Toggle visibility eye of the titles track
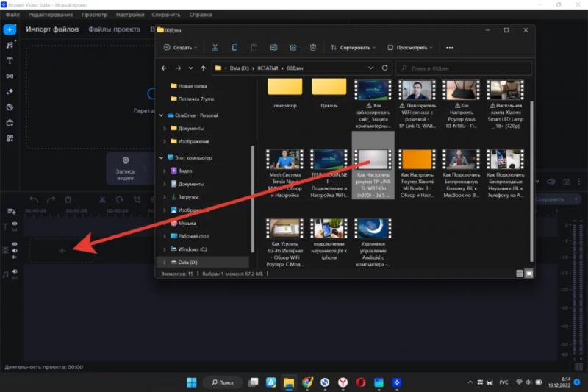This screenshot has height=392, width=588. click(x=15, y=222)
